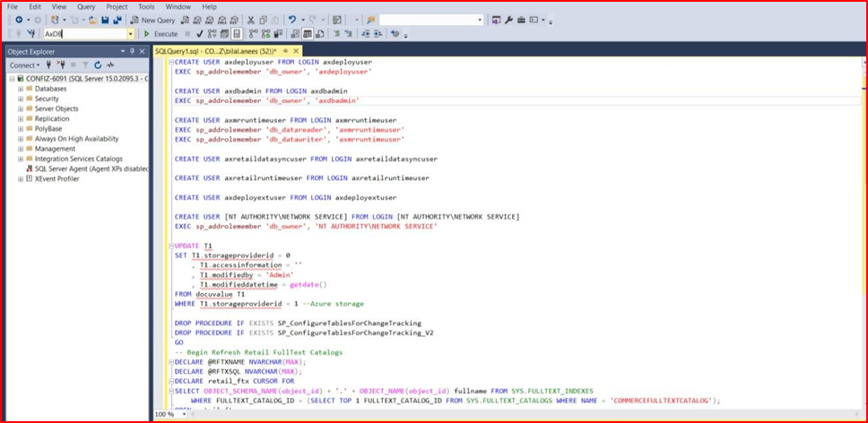Toggle the pin on the SQLQuery1.sql tab
This screenshot has height=423, width=868.
coord(286,51)
